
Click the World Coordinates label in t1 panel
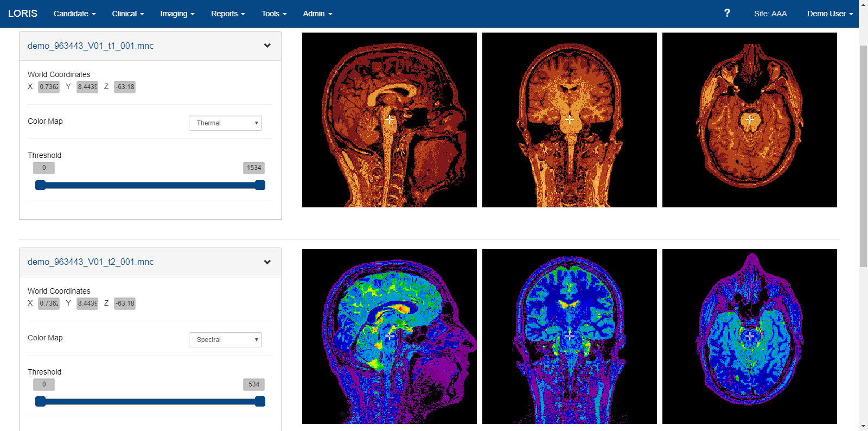coord(59,74)
